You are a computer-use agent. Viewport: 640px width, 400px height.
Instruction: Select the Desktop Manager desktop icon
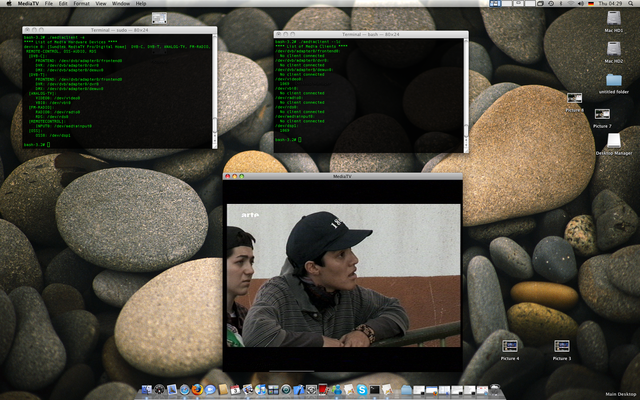(x=613, y=141)
